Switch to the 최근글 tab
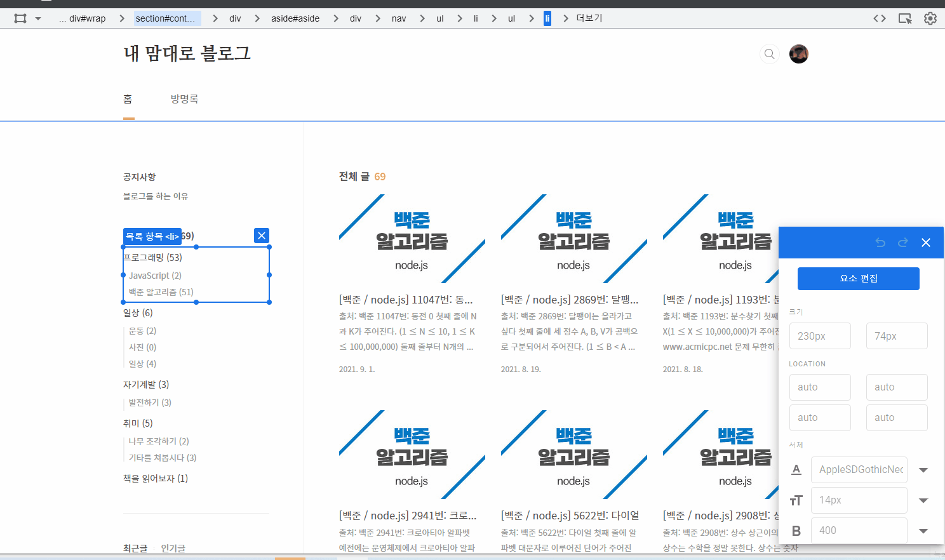Viewport: 945px width, 560px height. 135,548
